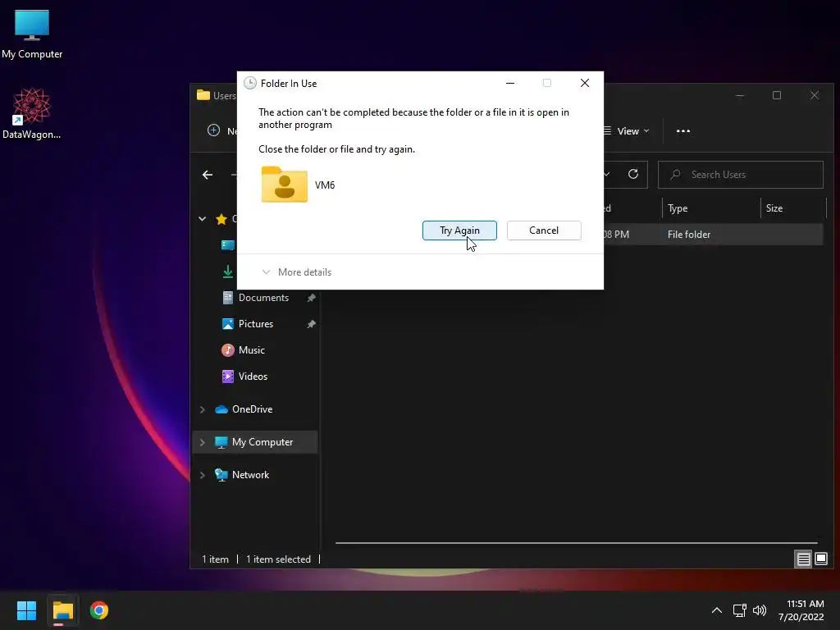
Task: Expand My Computer tree node
Action: coord(202,442)
